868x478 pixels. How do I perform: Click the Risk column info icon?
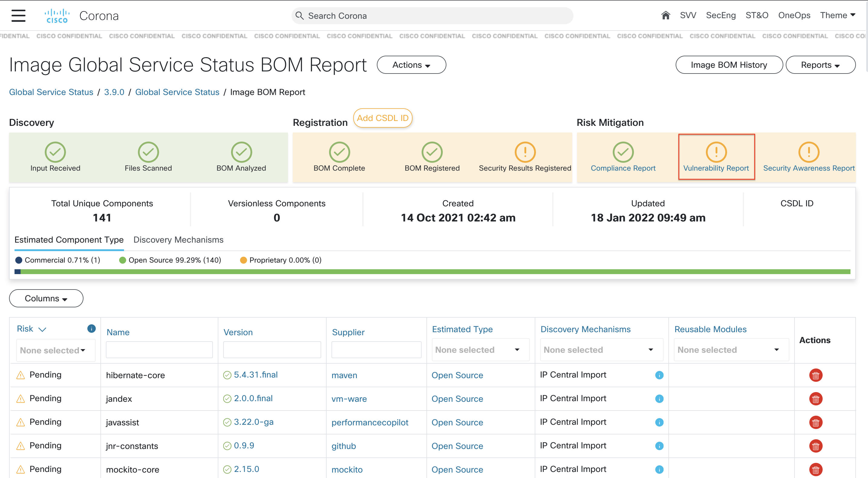91,328
